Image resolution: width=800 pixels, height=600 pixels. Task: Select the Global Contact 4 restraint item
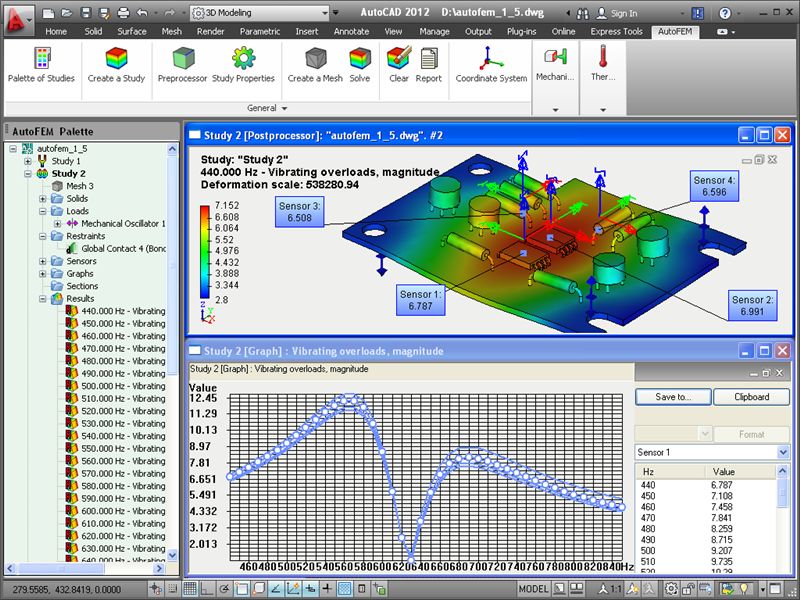(x=116, y=248)
